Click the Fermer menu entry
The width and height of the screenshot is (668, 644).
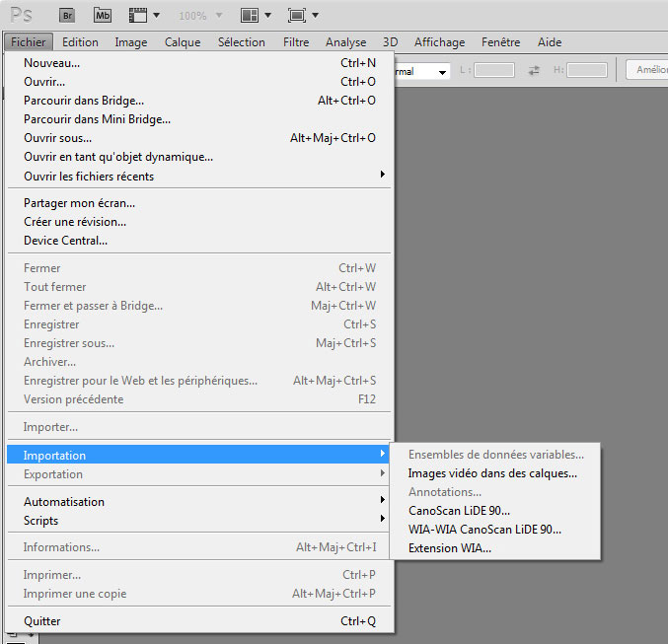pos(199,268)
